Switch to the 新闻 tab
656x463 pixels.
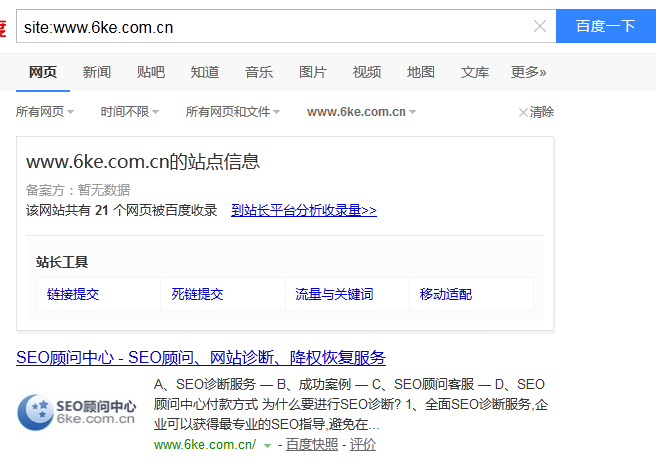[x=97, y=72]
